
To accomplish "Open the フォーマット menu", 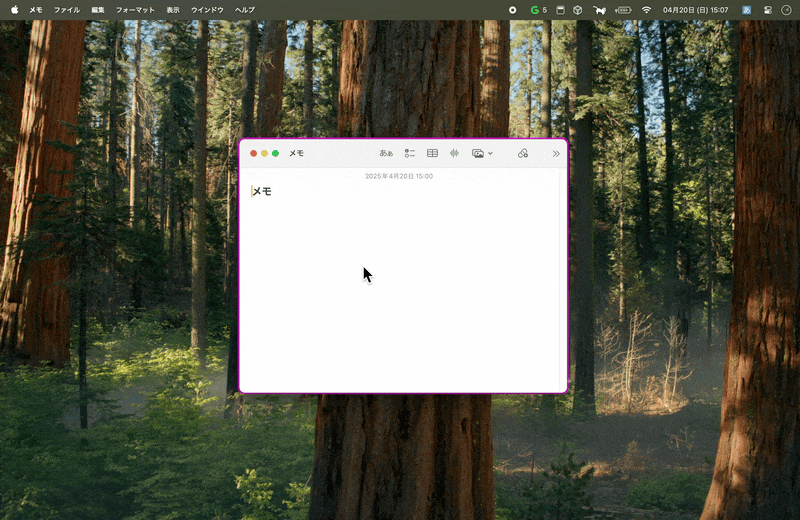I will [x=135, y=10].
